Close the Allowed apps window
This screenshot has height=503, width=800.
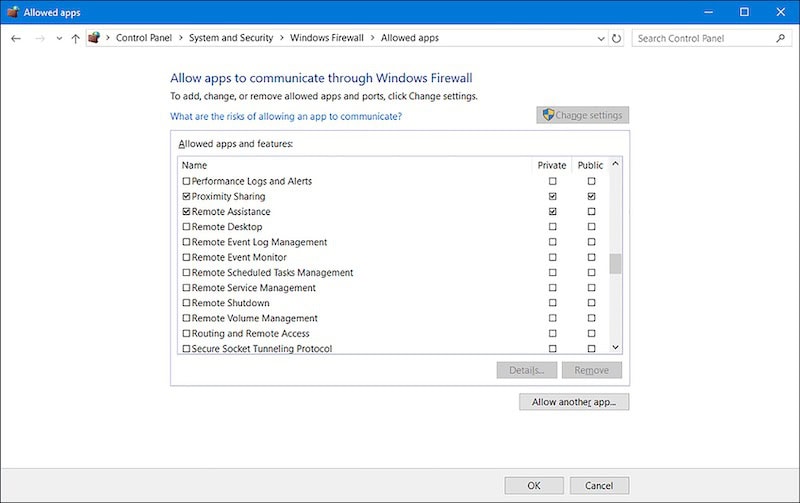click(781, 12)
